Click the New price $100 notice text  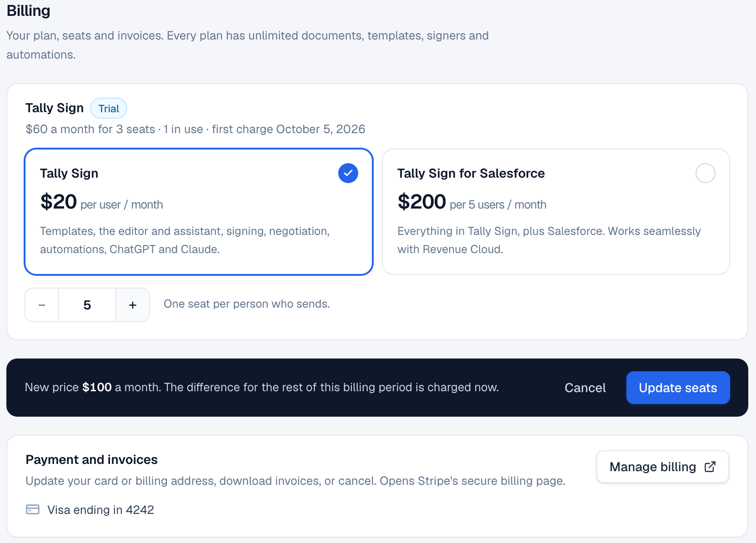coord(262,387)
